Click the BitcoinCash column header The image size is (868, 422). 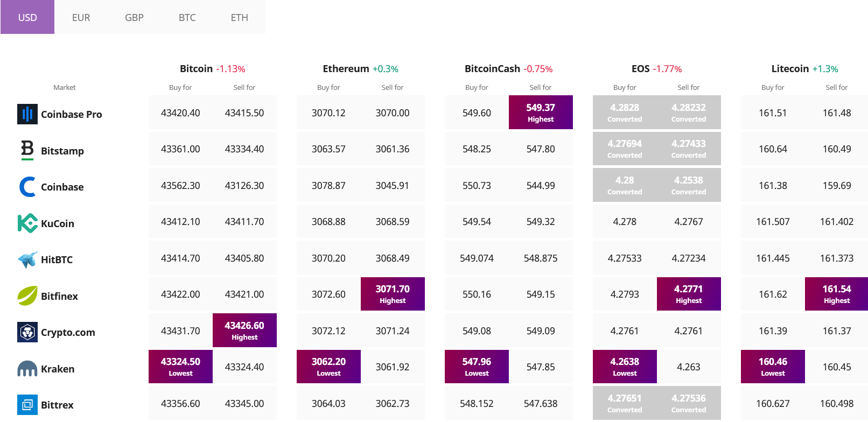pos(492,68)
